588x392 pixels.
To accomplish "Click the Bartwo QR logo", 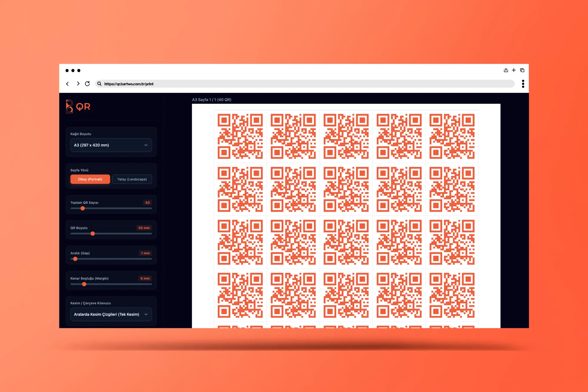I will pos(78,106).
